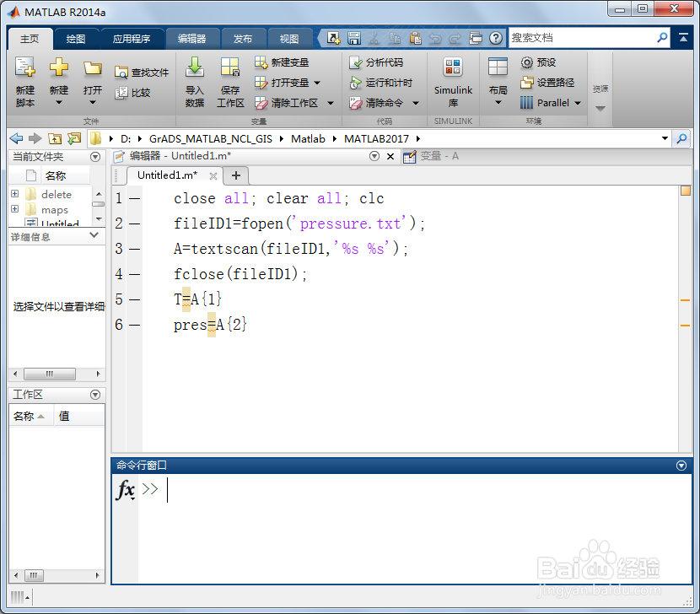Image resolution: width=700 pixels, height=614 pixels.
Task: Open the New (新建) dropdown arrow
Action: coord(59,102)
